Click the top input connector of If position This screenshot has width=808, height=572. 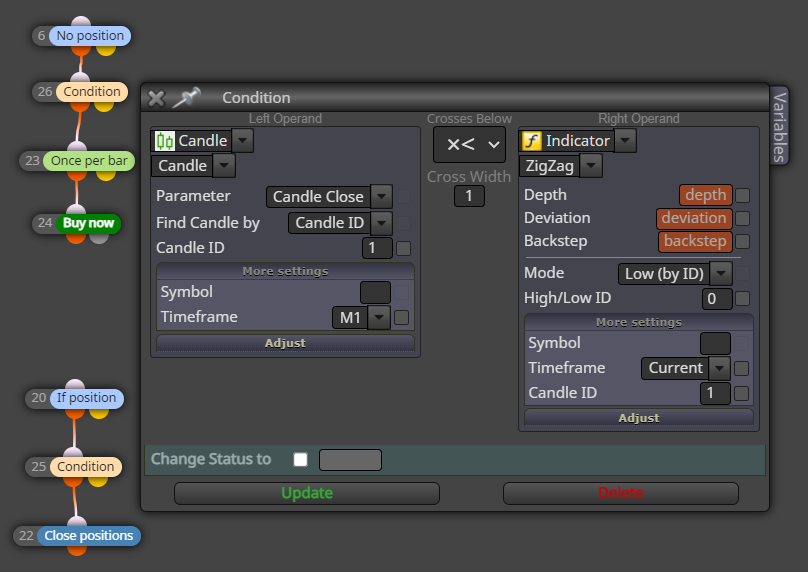point(75,384)
